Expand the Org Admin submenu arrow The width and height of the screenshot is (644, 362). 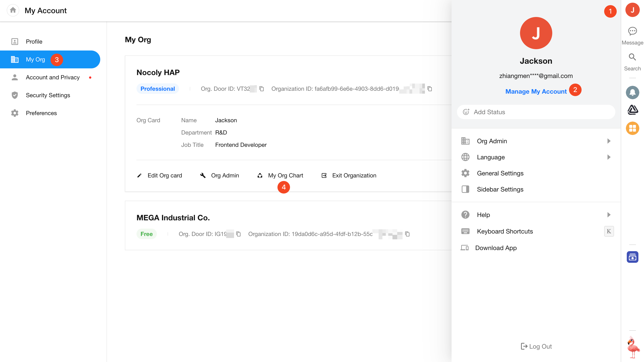pos(609,141)
